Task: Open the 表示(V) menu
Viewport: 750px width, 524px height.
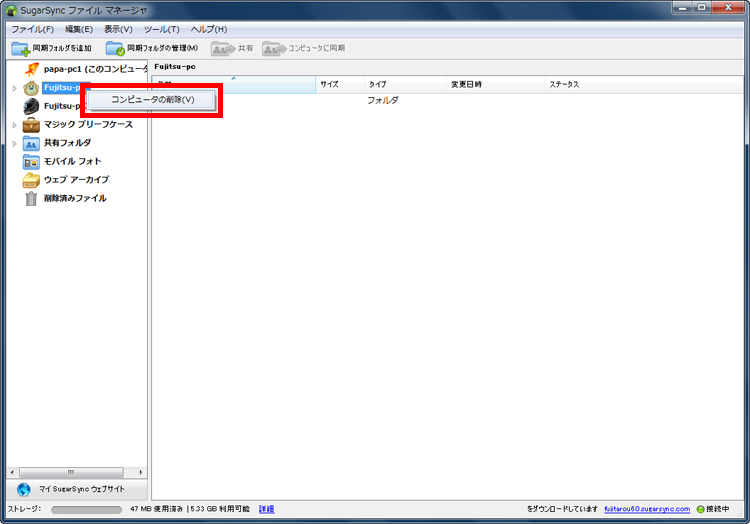Action: point(118,29)
